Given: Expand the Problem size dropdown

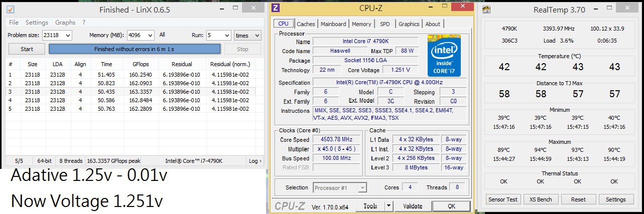Looking at the screenshot, I should [x=68, y=35].
